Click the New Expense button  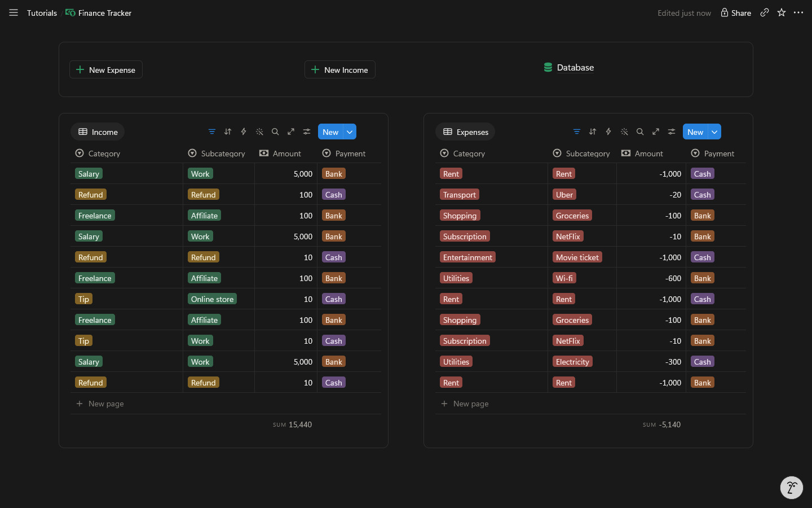click(106, 69)
